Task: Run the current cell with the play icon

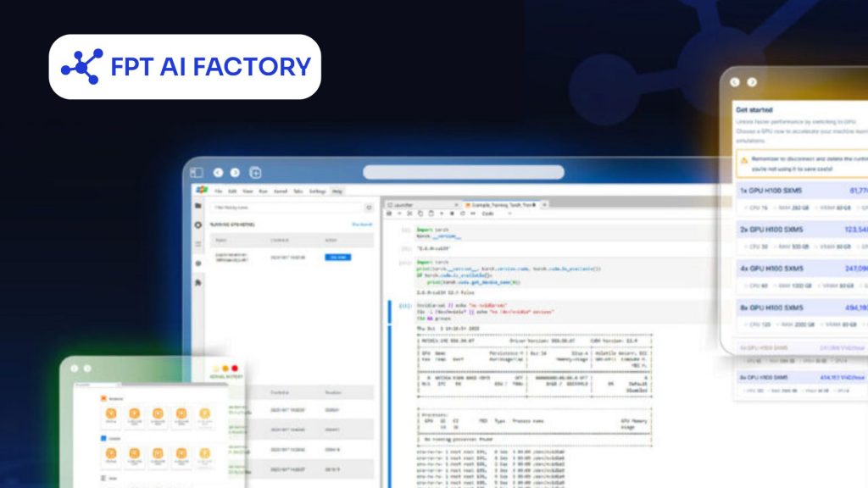Action: 442,213
